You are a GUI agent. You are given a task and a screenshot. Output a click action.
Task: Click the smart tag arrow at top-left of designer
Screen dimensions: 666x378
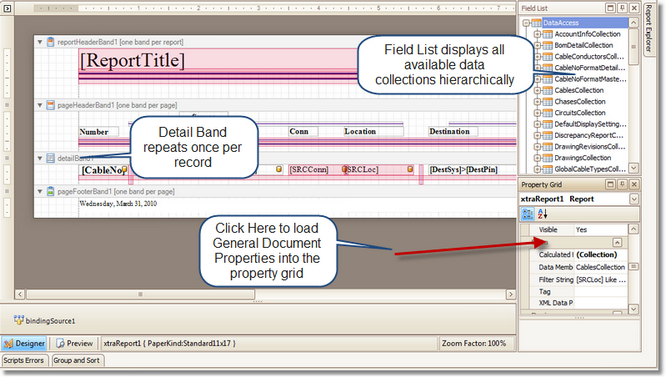[7, 8]
